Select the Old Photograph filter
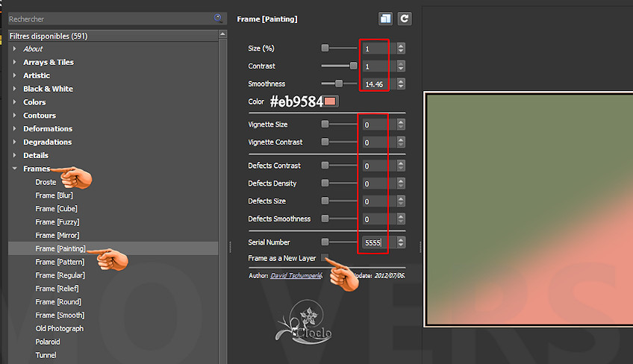 pyautogui.click(x=59, y=328)
